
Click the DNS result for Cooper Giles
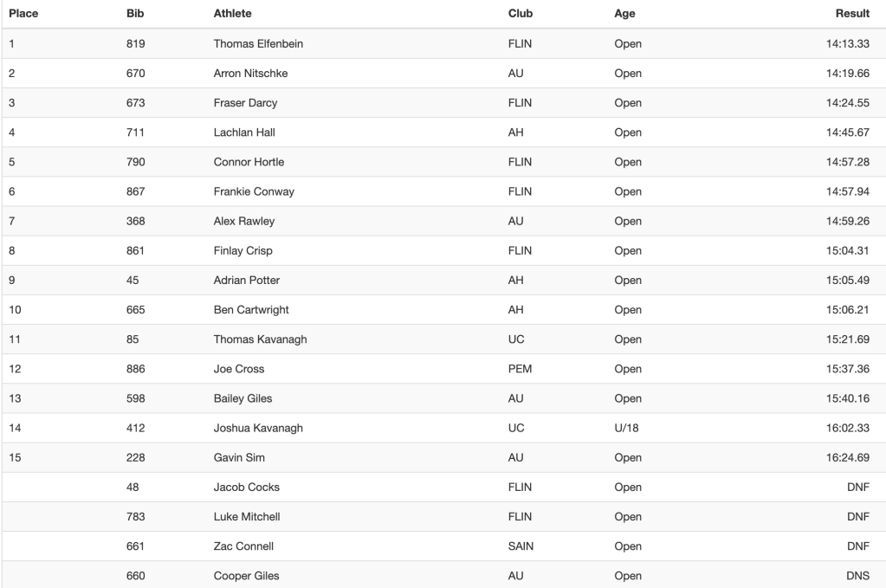[857, 575]
